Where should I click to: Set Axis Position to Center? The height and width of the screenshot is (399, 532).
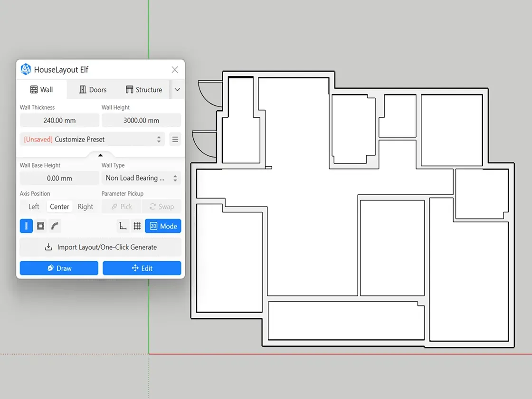pyautogui.click(x=59, y=207)
